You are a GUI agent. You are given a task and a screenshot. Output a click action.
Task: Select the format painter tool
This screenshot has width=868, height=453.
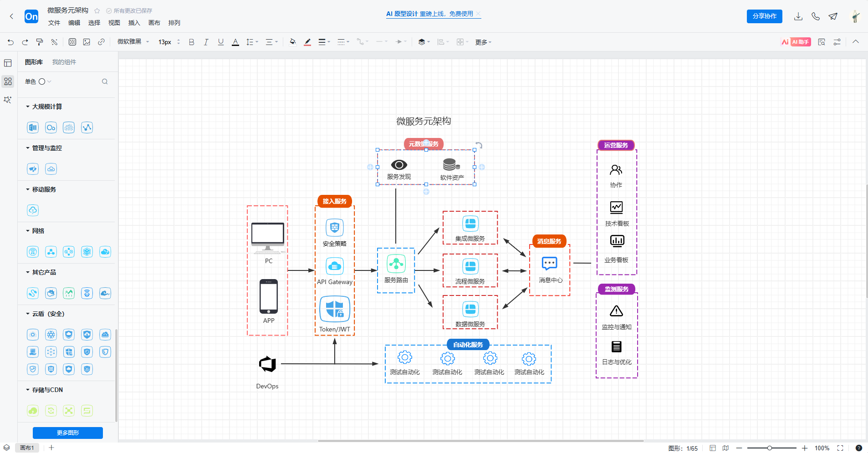40,42
